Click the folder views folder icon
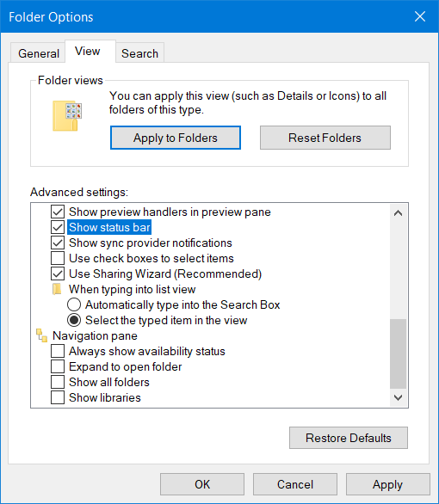The image size is (439, 504). tap(67, 116)
